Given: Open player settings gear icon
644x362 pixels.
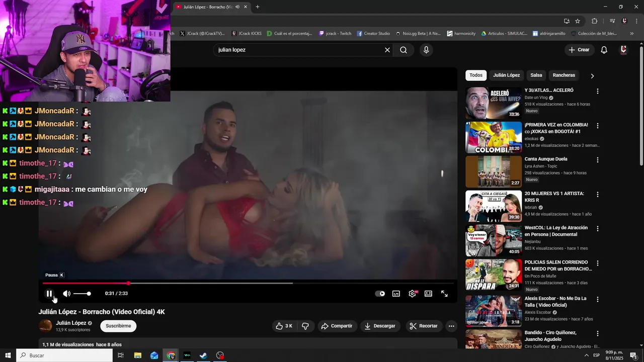Looking at the screenshot, I should (x=412, y=294).
